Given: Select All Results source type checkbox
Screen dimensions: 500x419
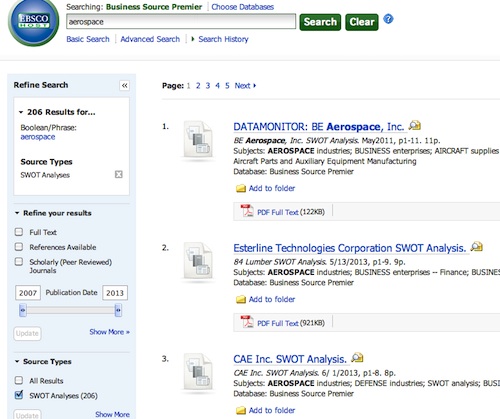Looking at the screenshot, I should (19, 380).
